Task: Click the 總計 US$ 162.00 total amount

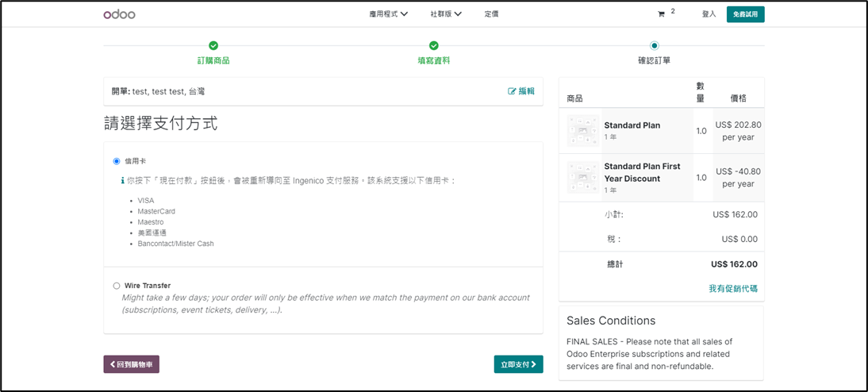Action: pyautogui.click(x=734, y=265)
